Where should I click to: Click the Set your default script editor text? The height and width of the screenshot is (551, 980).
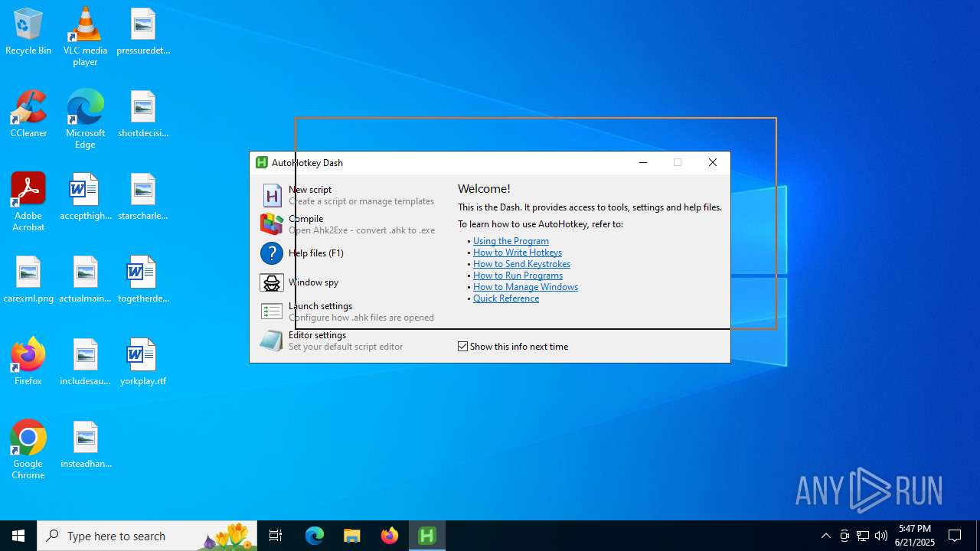[346, 347]
